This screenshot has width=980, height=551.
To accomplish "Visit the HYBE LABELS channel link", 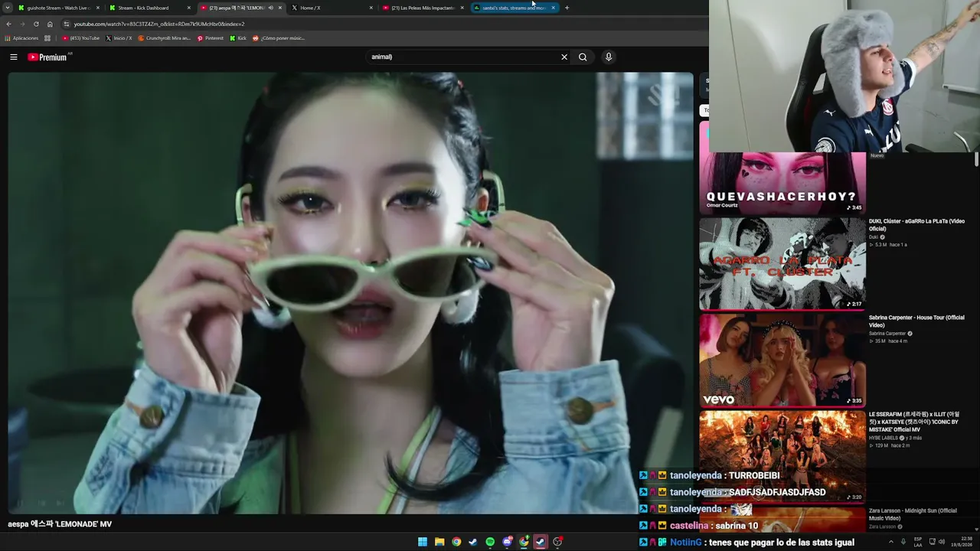I will tap(884, 438).
